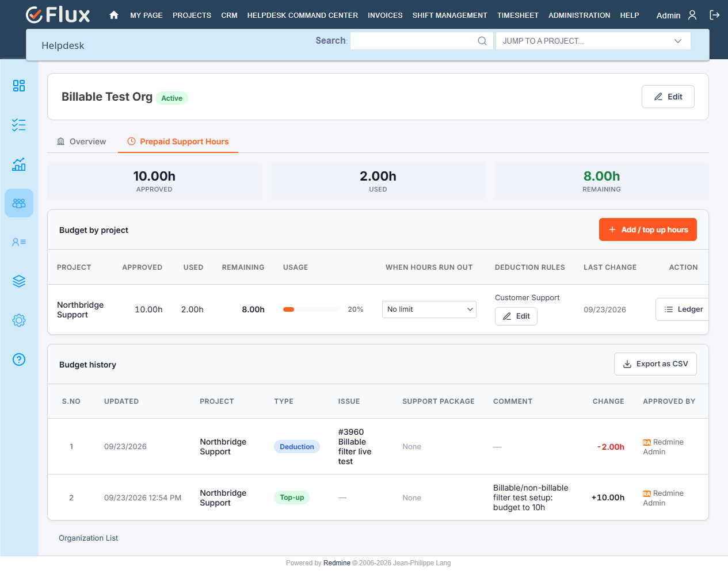Open Help menu in top bar
The height and width of the screenshot is (578, 728).
point(630,16)
